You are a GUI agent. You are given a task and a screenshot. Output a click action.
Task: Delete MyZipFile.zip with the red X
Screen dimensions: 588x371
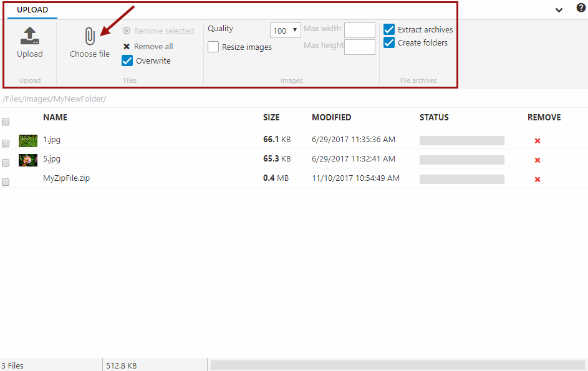tap(537, 180)
